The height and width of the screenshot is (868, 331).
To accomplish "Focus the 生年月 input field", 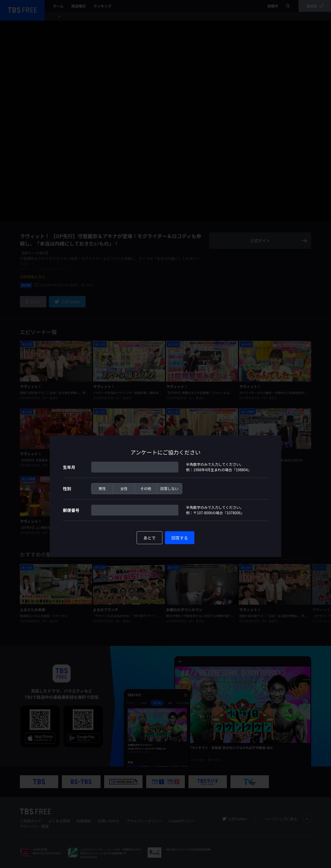I will click(135, 467).
